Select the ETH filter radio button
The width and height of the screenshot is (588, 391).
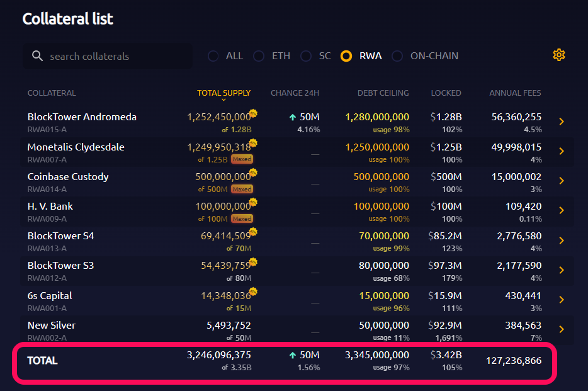click(x=259, y=56)
